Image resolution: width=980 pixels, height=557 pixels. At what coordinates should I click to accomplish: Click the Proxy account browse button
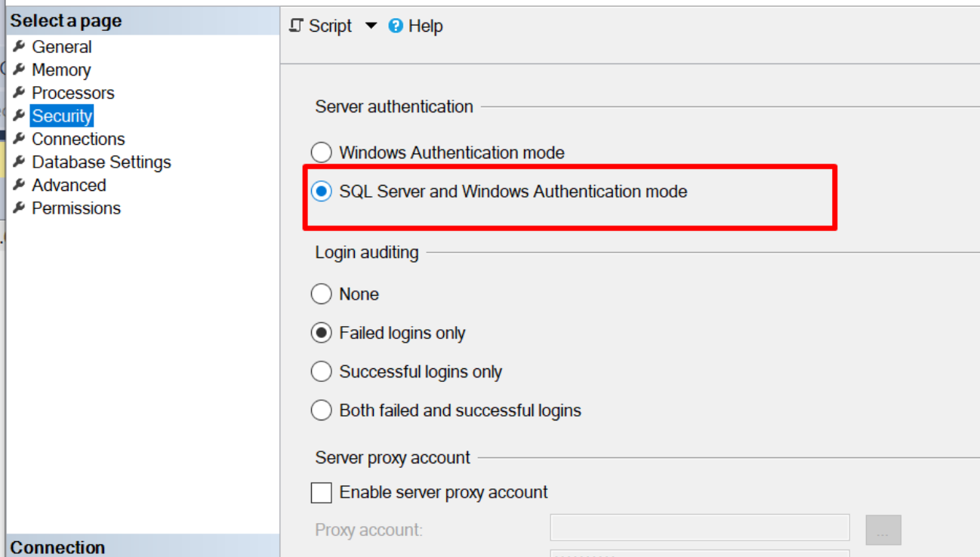(x=883, y=531)
